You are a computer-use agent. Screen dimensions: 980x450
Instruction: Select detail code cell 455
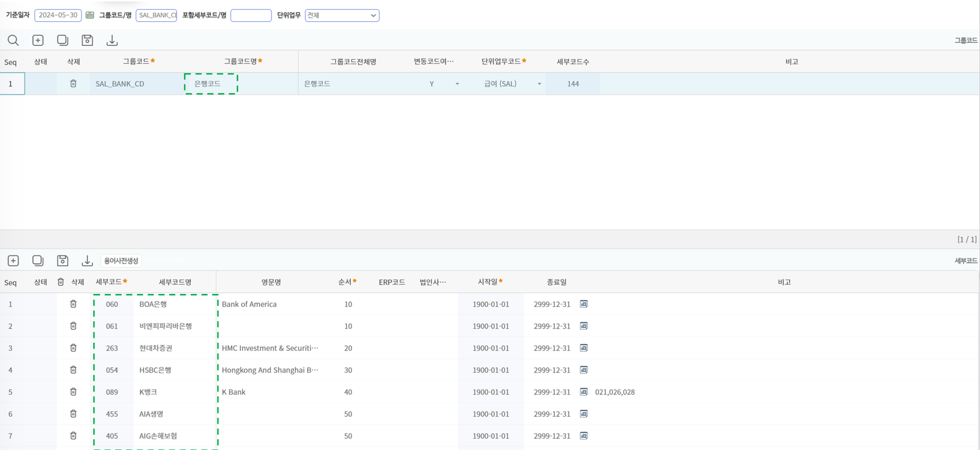pyautogui.click(x=112, y=414)
